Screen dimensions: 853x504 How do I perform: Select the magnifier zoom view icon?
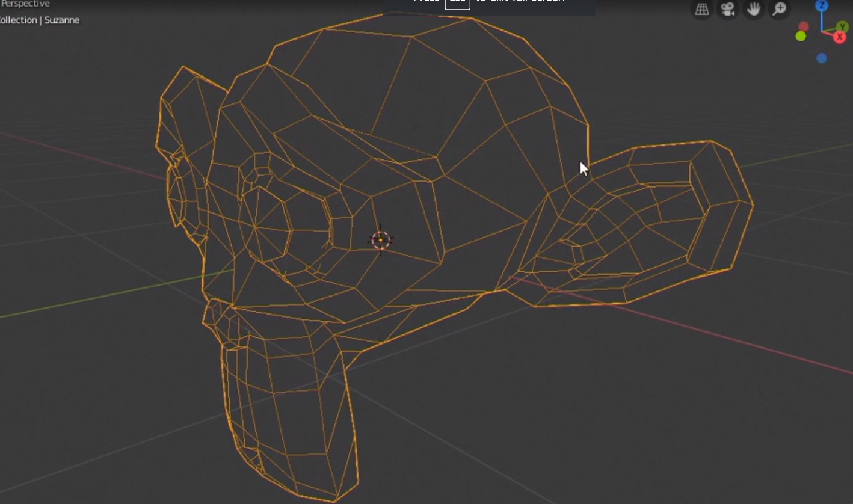coord(780,9)
